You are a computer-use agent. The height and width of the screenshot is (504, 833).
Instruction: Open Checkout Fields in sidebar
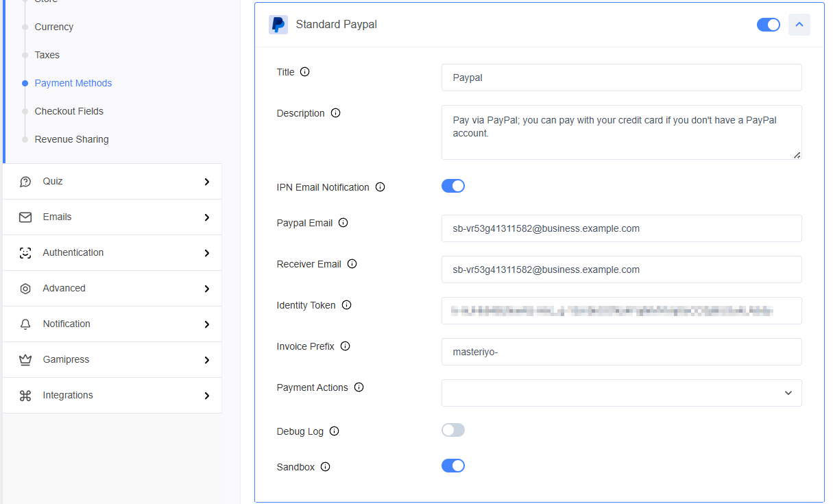(69, 111)
